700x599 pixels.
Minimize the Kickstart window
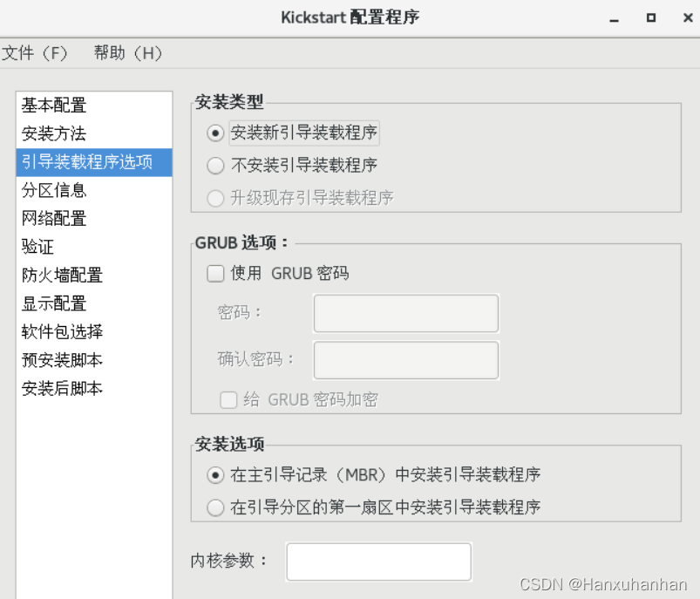pyautogui.click(x=615, y=18)
